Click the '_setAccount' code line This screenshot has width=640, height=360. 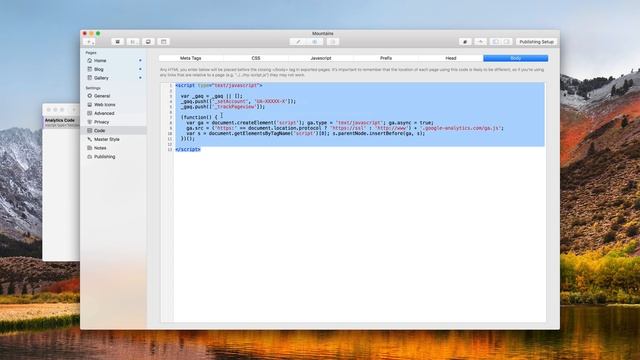pos(238,101)
